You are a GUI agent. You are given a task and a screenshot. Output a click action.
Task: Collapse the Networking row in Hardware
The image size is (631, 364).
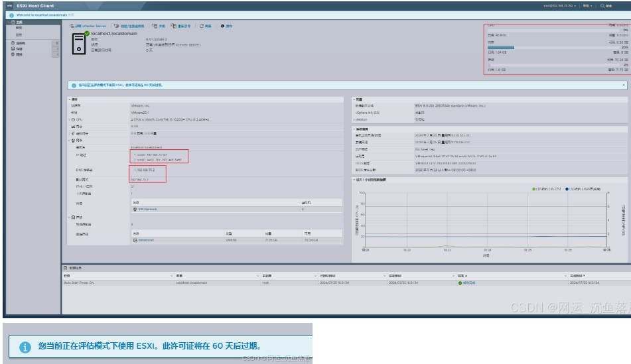point(70,141)
